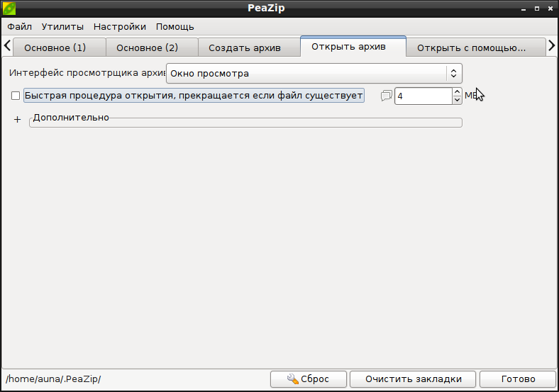The image size is (559, 392).
Task: Close the PeaZip window
Action: 550,9
